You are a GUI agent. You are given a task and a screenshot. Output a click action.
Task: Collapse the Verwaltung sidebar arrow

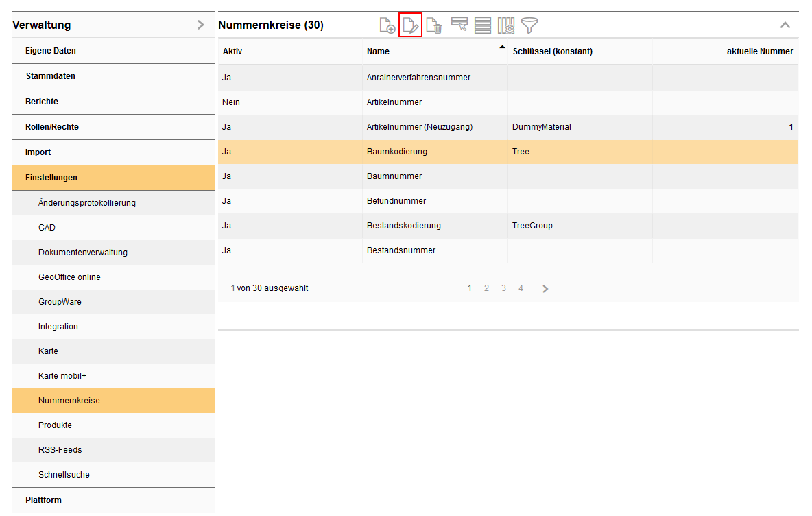click(200, 25)
